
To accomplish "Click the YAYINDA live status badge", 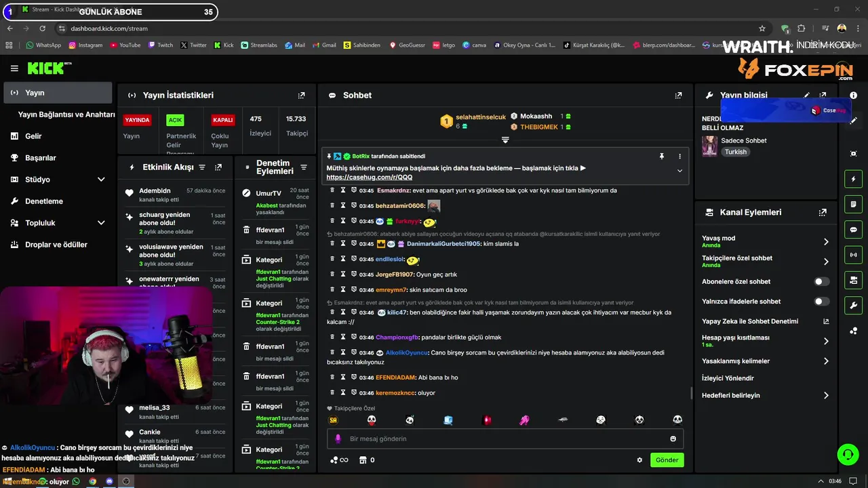I will (x=137, y=120).
